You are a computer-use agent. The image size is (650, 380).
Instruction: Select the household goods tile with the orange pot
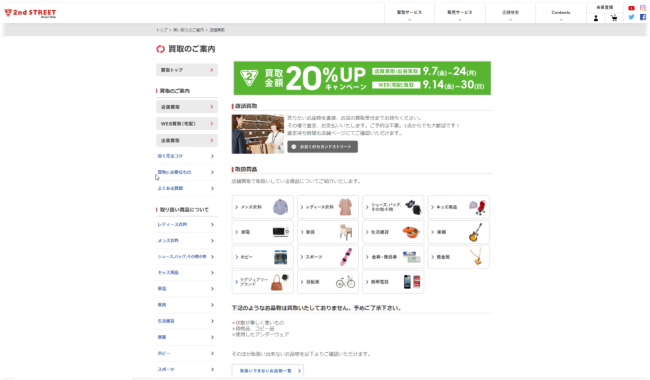point(393,232)
